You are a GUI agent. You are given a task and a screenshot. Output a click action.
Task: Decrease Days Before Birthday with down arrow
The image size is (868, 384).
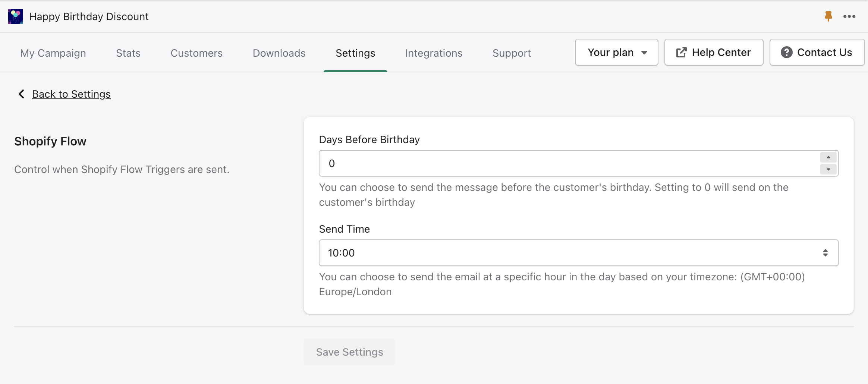[828, 170]
